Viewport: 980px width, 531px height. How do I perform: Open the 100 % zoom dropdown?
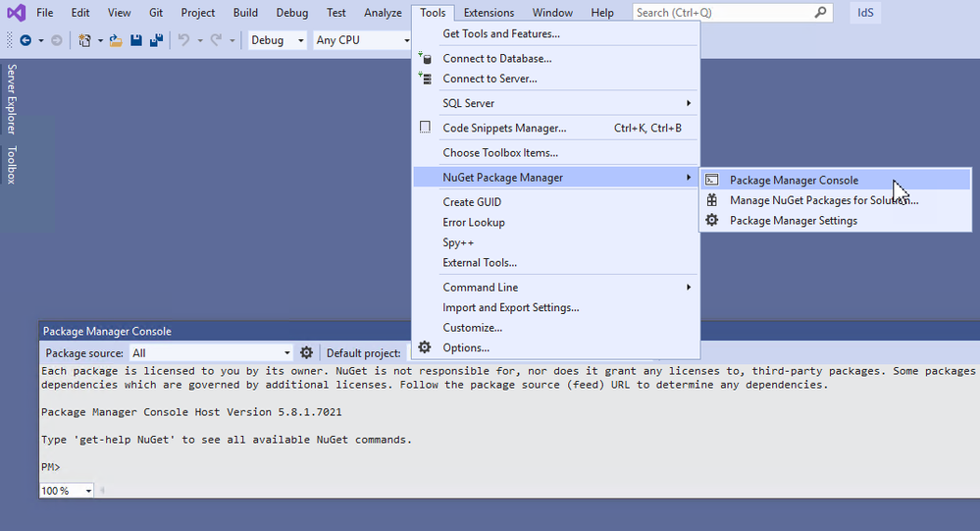tap(67, 491)
